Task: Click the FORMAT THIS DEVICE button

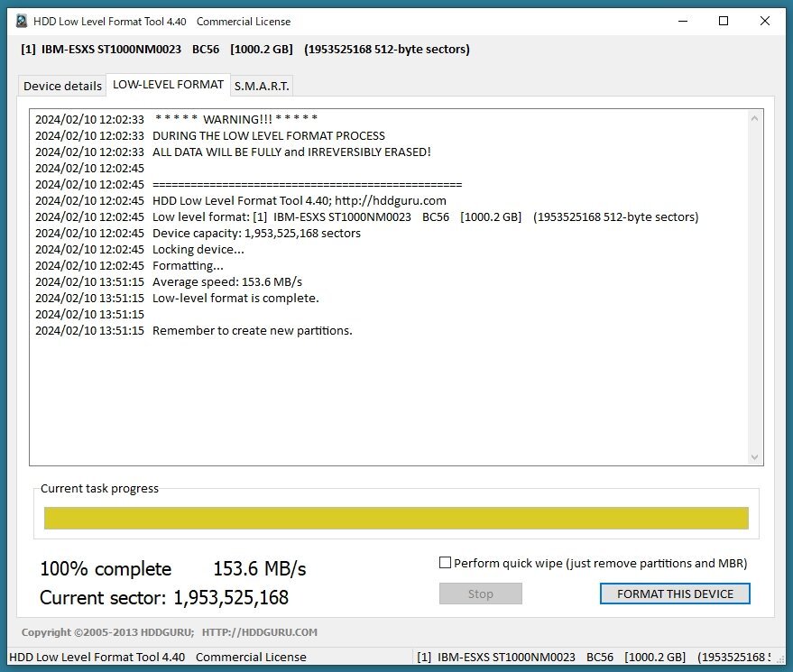Action: click(x=674, y=594)
